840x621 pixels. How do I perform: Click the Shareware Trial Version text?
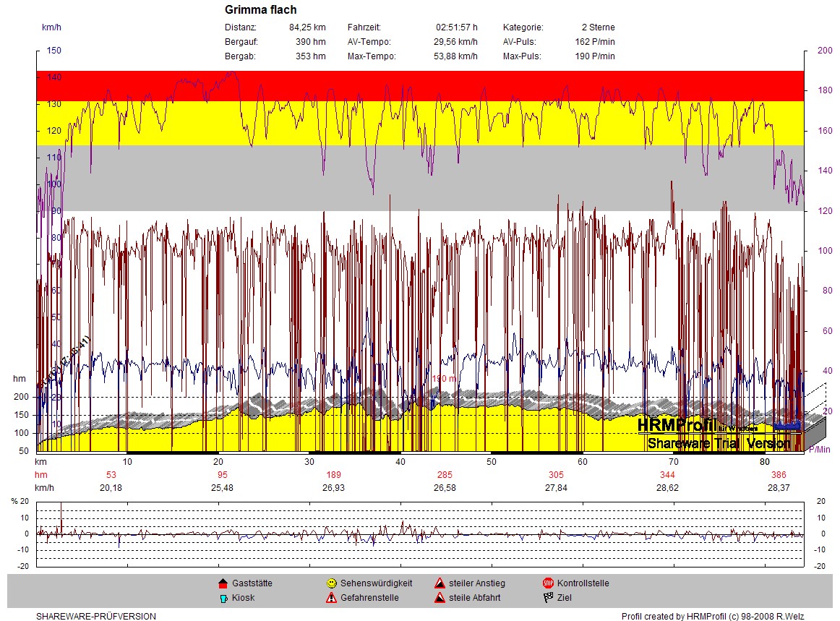[x=719, y=443]
